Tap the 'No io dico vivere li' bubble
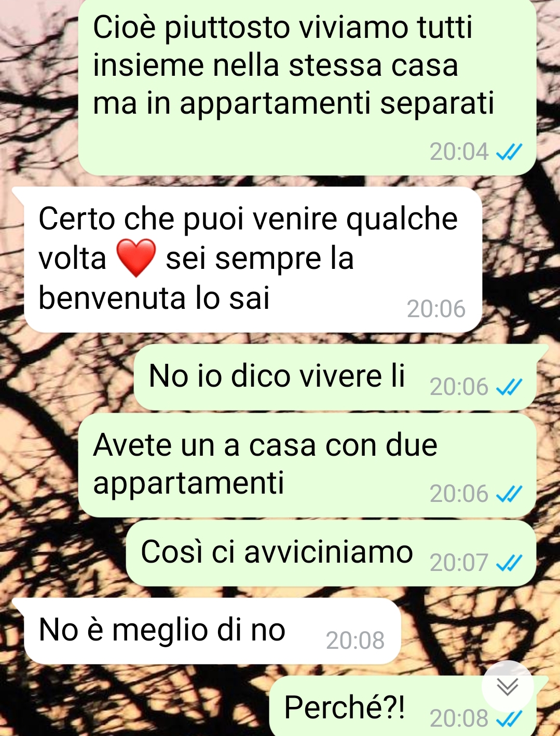The width and height of the screenshot is (560, 736). [x=335, y=377]
